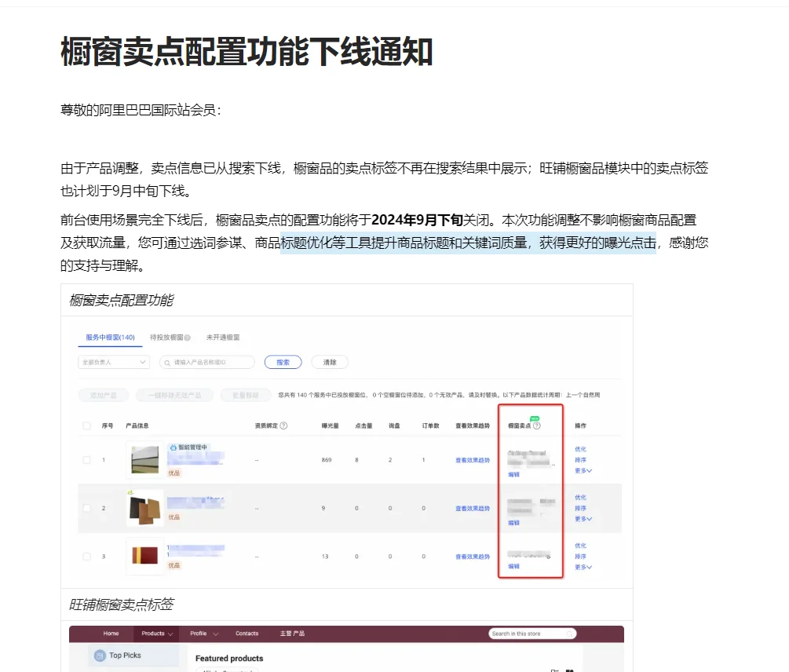Click the 优品 badge under first product
The width and height of the screenshot is (789, 672).
[173, 473]
